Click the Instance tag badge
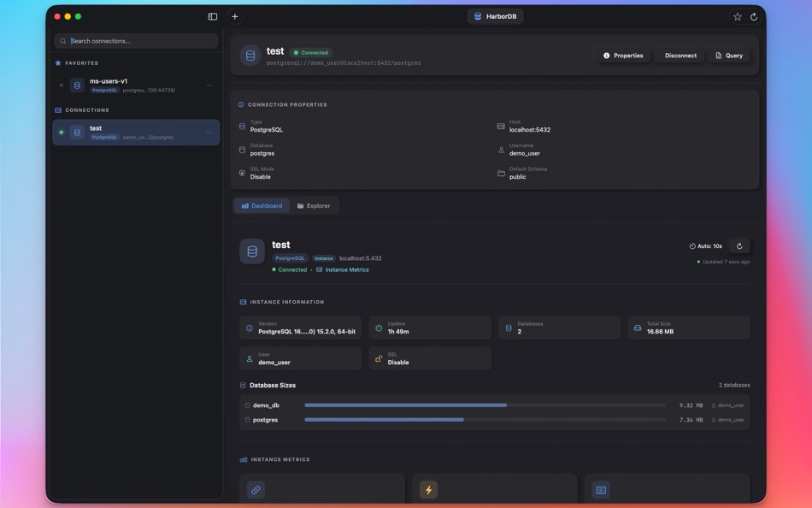This screenshot has width=812, height=508. click(x=324, y=258)
